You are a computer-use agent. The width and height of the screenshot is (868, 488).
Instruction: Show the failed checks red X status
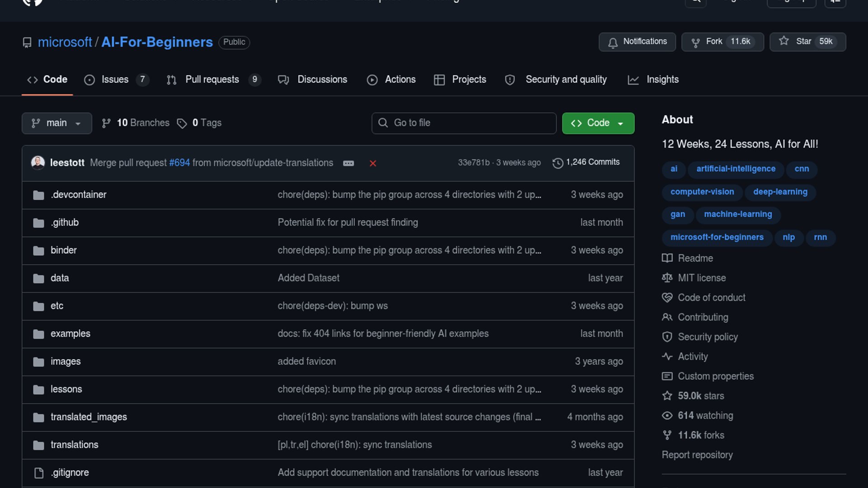pyautogui.click(x=373, y=163)
